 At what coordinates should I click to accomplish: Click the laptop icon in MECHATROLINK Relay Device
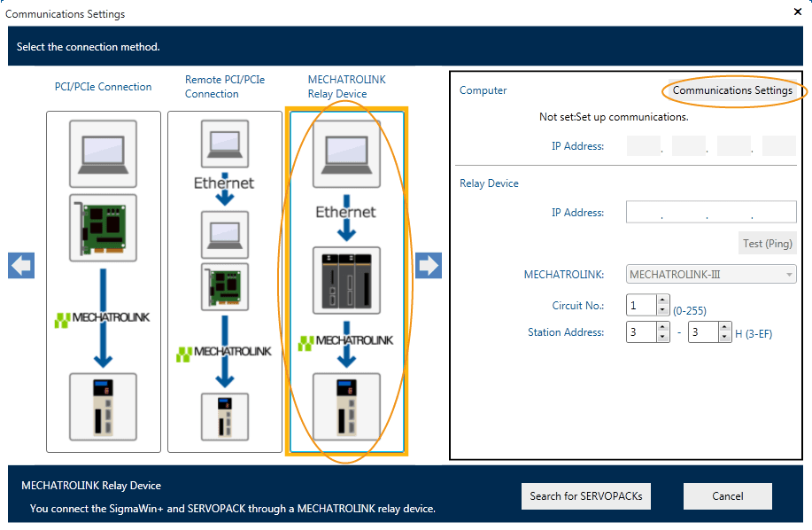346,152
